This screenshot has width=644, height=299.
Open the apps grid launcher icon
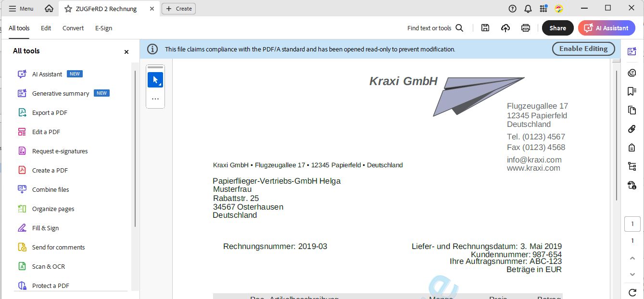pos(543,9)
